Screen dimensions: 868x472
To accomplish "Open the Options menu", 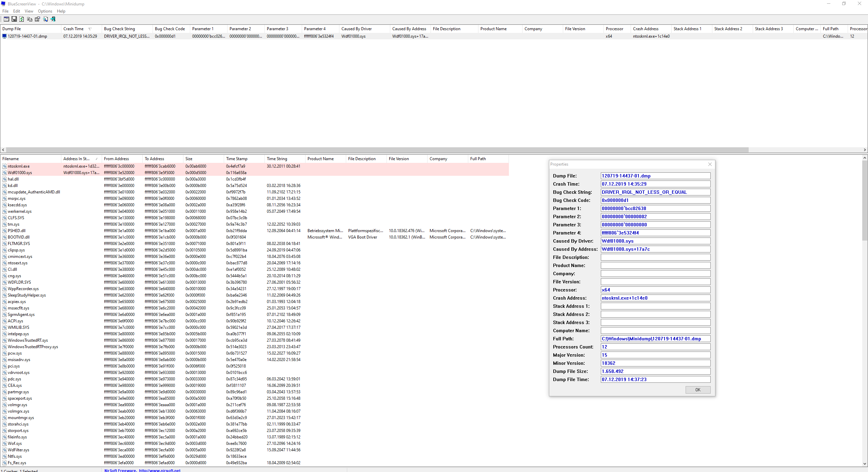I will (45, 11).
